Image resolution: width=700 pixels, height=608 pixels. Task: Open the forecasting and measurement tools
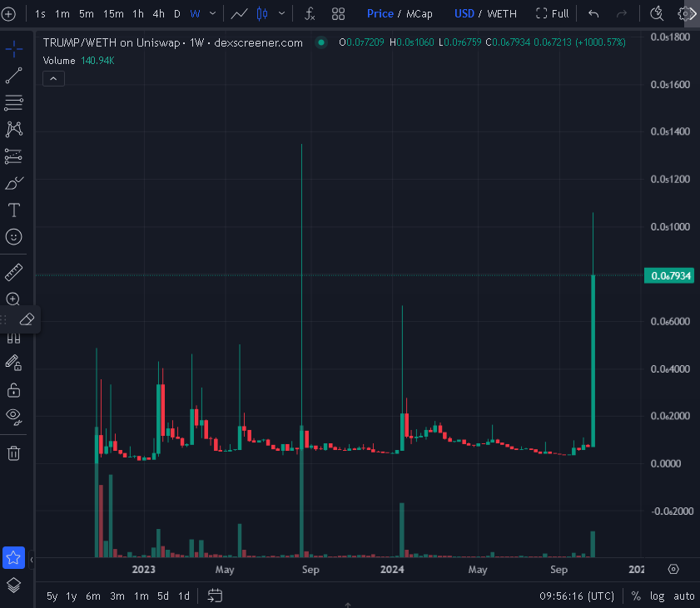click(14, 156)
